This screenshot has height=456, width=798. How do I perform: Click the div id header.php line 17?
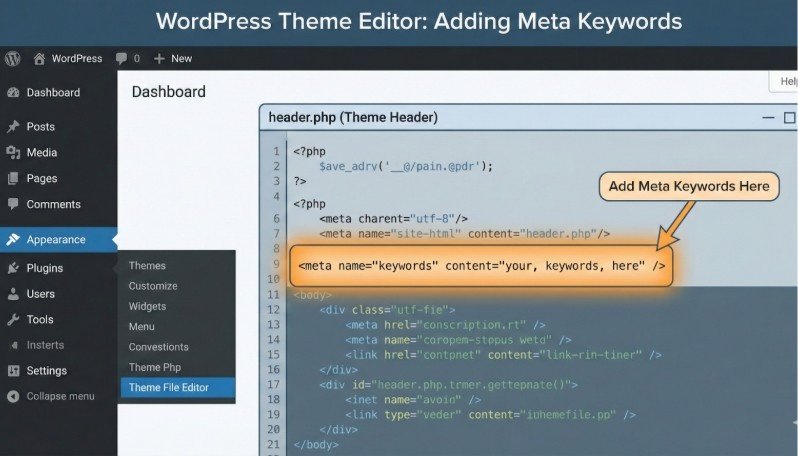coord(448,385)
